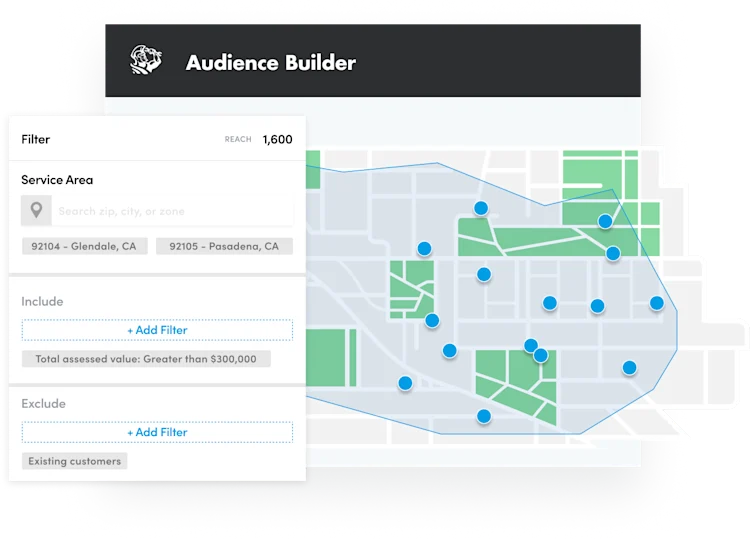Click the Filter heading
Image resolution: width=750 pixels, height=540 pixels.
[x=35, y=139]
